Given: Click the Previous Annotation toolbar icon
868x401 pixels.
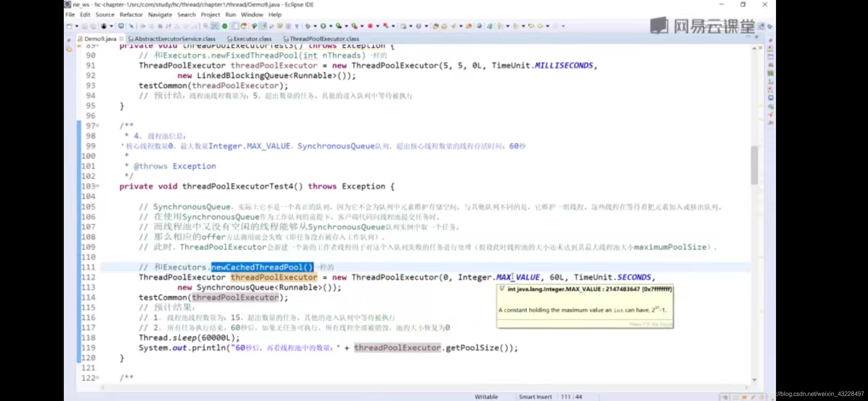Looking at the screenshot, I should pos(516,26).
